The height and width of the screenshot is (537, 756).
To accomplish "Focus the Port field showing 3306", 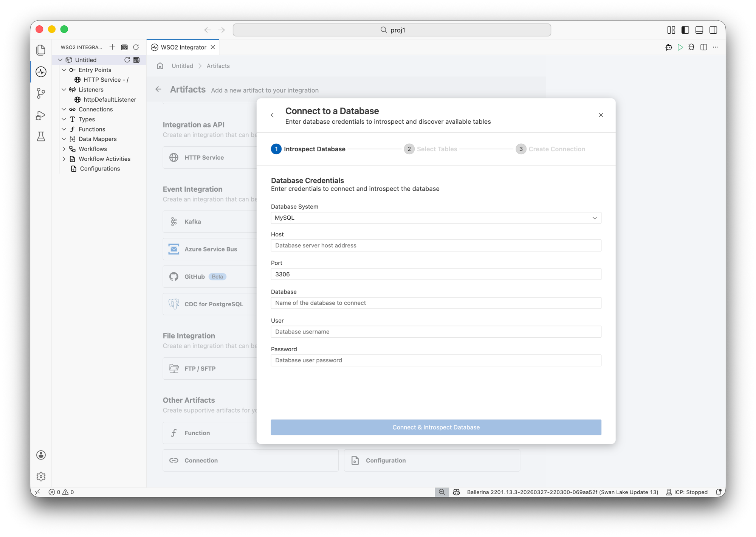I will pyautogui.click(x=436, y=274).
